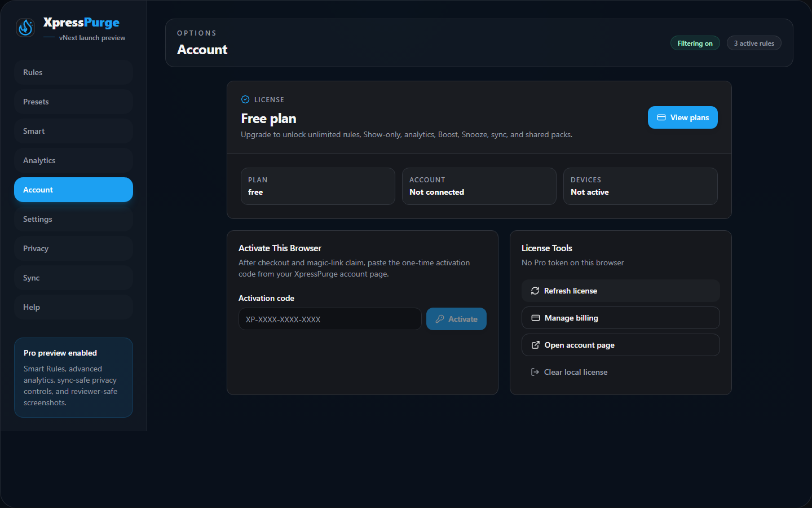The image size is (812, 508).
Task: Click the sign-out icon beside Clear local license
Action: coord(535,372)
